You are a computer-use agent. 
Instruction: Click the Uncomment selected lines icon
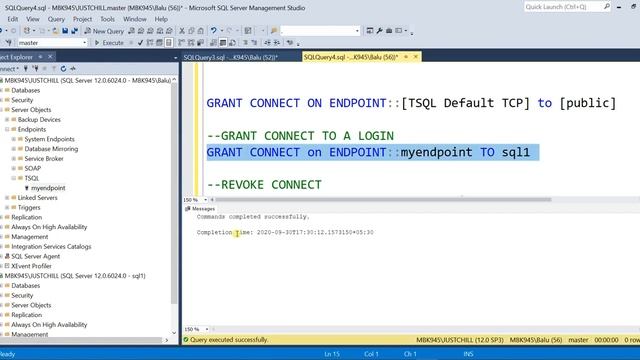pos(254,42)
